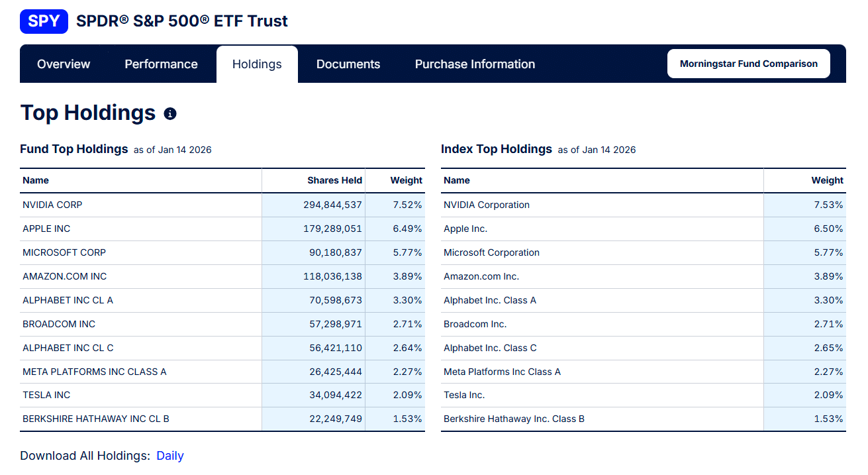Click the SPY ticker badge

tap(44, 21)
